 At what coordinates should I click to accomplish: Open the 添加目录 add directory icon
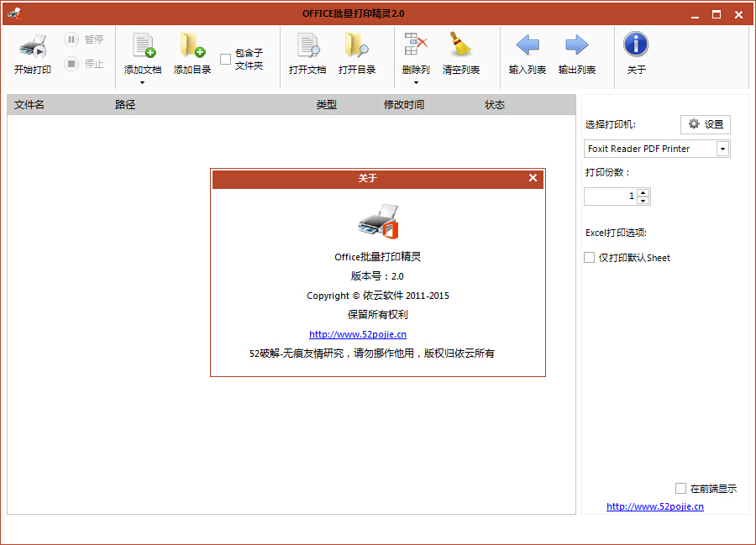tap(192, 44)
